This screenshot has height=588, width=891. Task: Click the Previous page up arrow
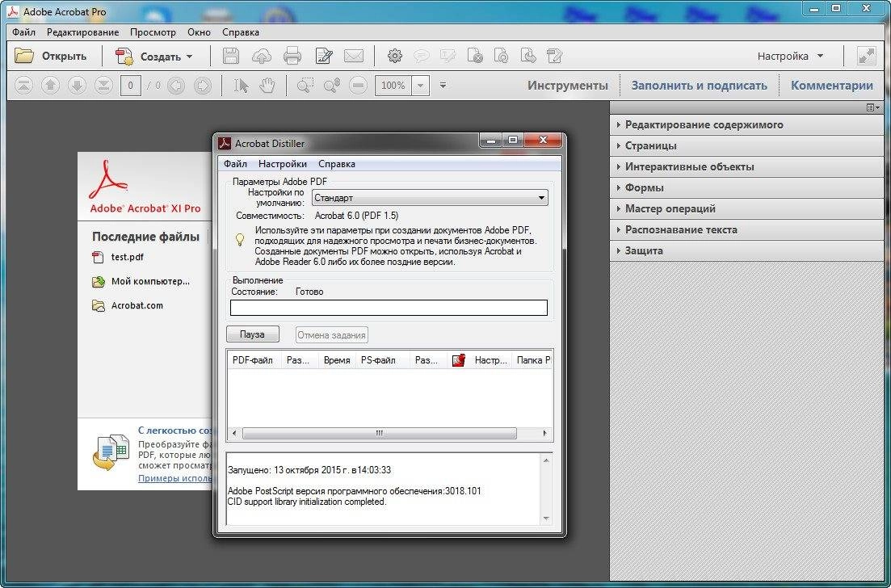[51, 86]
